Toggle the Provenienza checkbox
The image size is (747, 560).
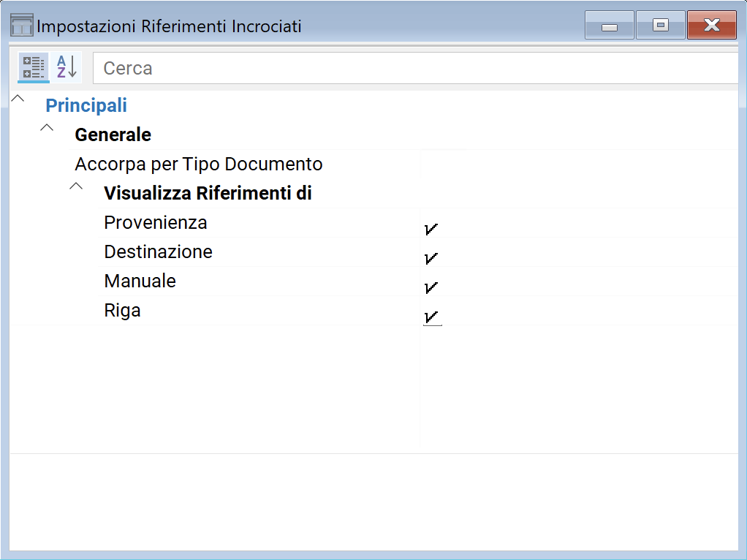(431, 230)
